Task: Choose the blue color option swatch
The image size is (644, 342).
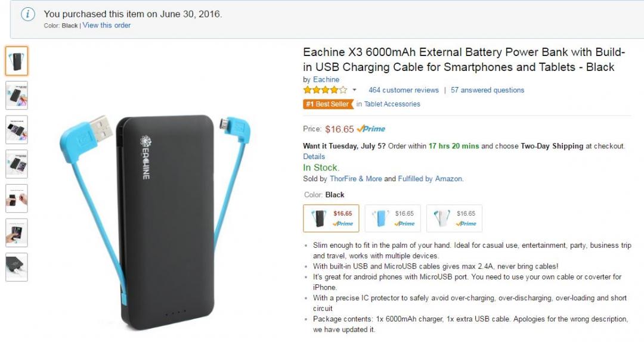Action: 392,219
